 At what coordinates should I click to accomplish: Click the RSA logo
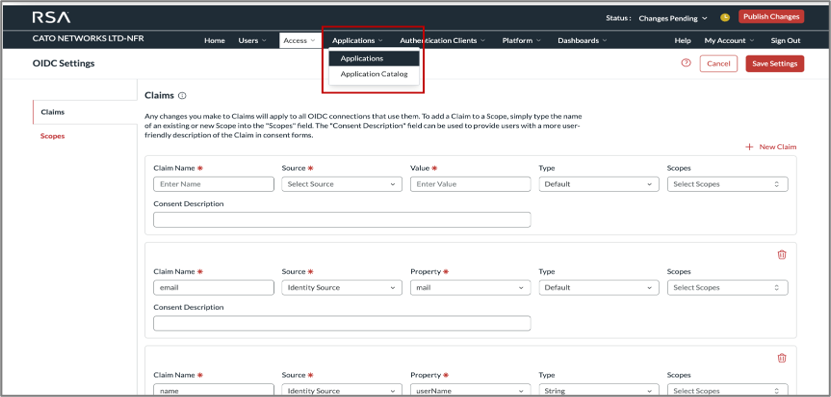pyautogui.click(x=51, y=17)
